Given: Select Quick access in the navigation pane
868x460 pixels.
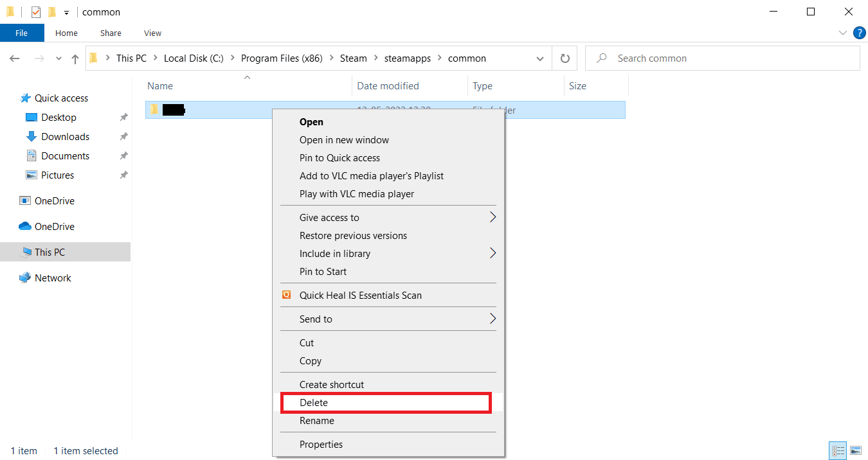Looking at the screenshot, I should (61, 98).
